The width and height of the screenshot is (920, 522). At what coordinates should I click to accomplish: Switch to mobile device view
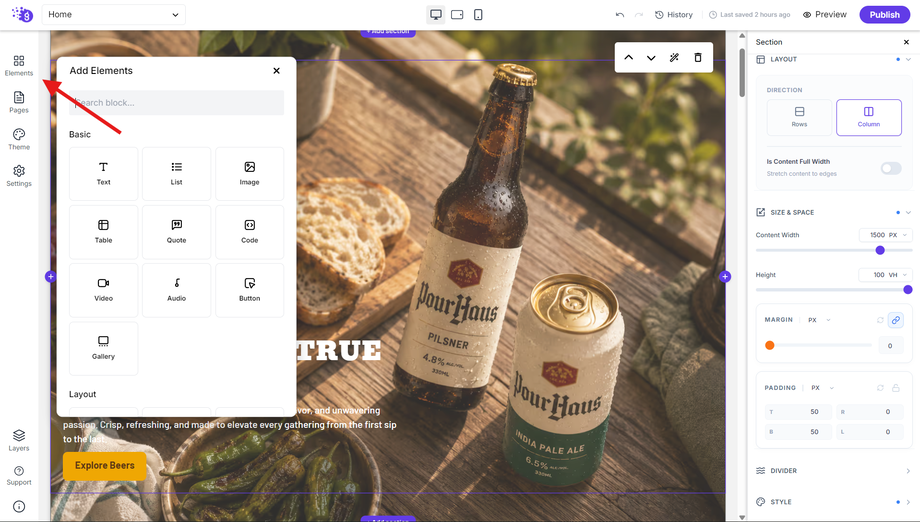click(x=478, y=15)
